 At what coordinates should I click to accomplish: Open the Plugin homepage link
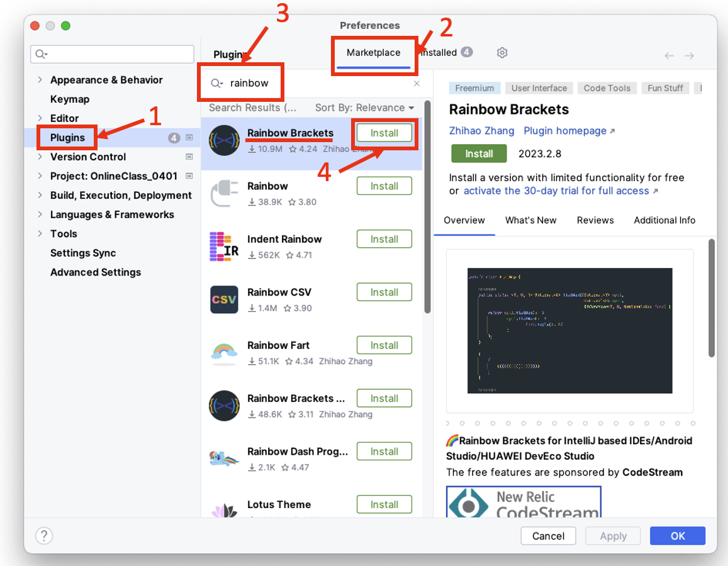[x=569, y=131]
